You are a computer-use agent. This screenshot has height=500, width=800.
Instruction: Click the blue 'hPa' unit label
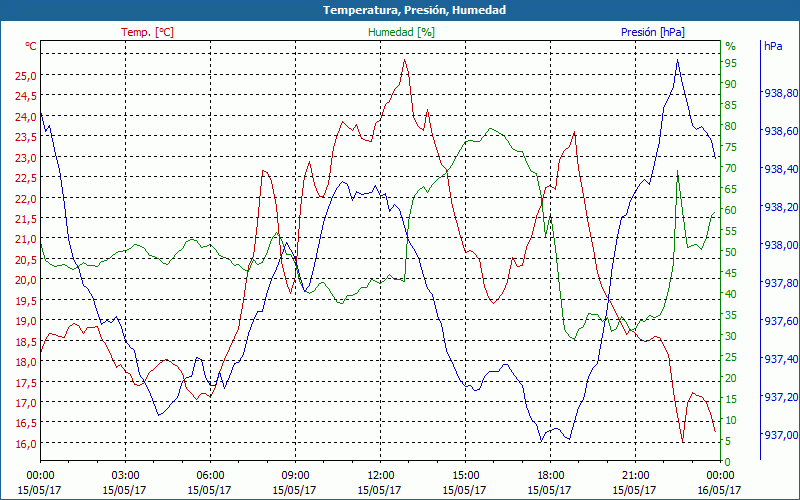pyautogui.click(x=773, y=46)
